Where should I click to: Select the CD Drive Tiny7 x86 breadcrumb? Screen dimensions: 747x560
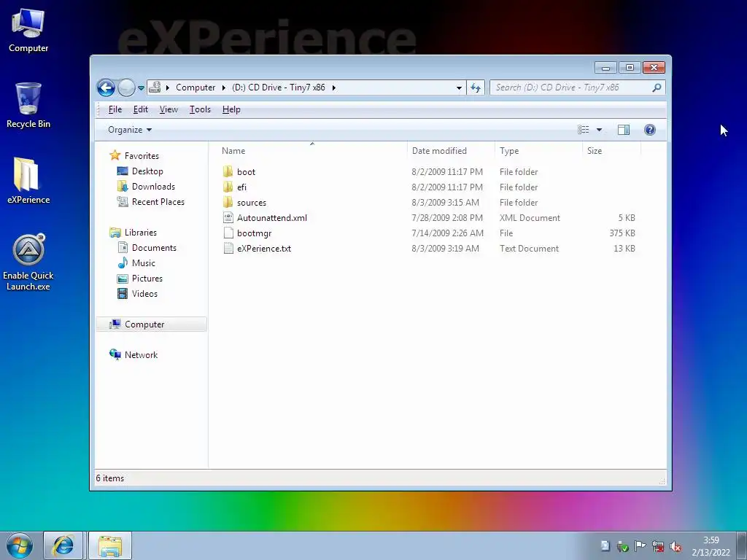pyautogui.click(x=279, y=87)
